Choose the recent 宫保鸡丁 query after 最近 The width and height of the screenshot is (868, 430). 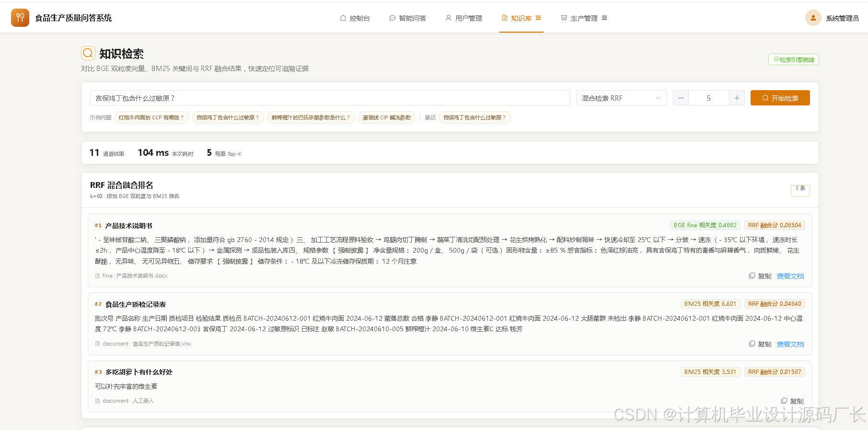point(475,117)
